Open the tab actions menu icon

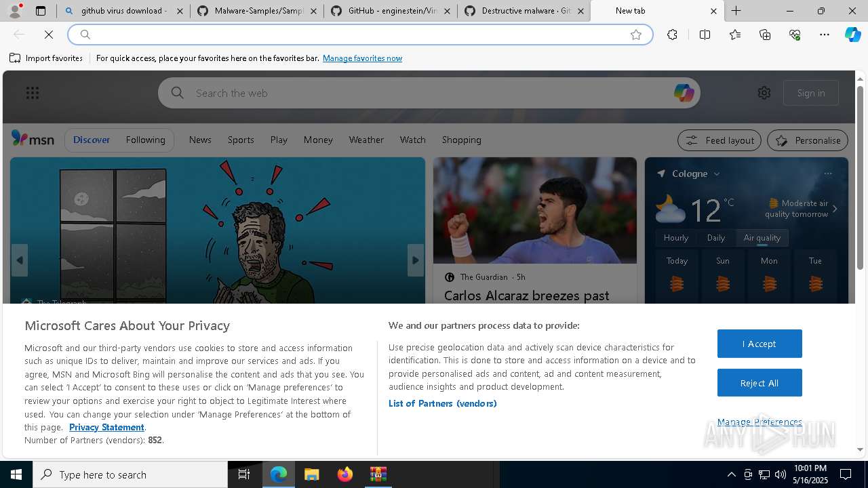[x=41, y=11]
